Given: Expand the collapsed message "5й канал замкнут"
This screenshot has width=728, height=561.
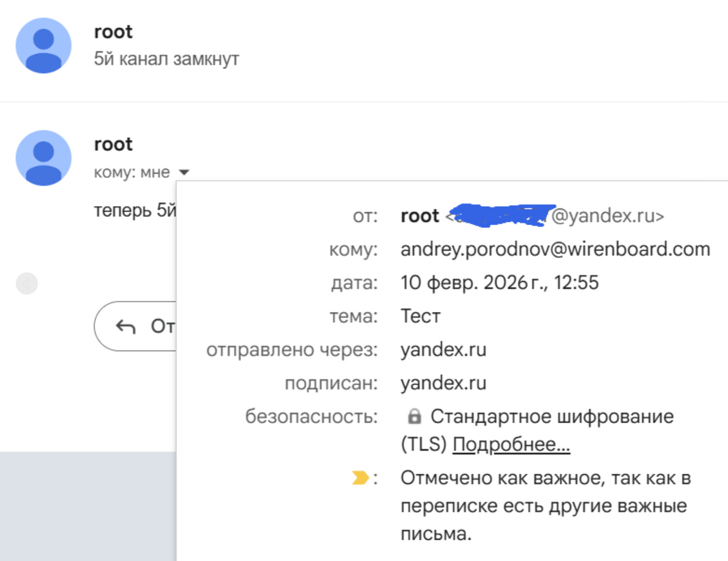Looking at the screenshot, I should 166,59.
